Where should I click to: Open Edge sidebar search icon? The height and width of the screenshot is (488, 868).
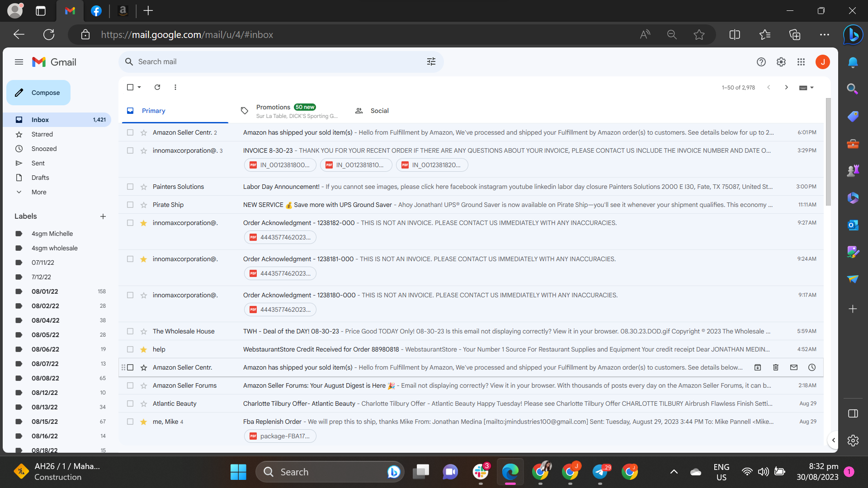(853, 89)
